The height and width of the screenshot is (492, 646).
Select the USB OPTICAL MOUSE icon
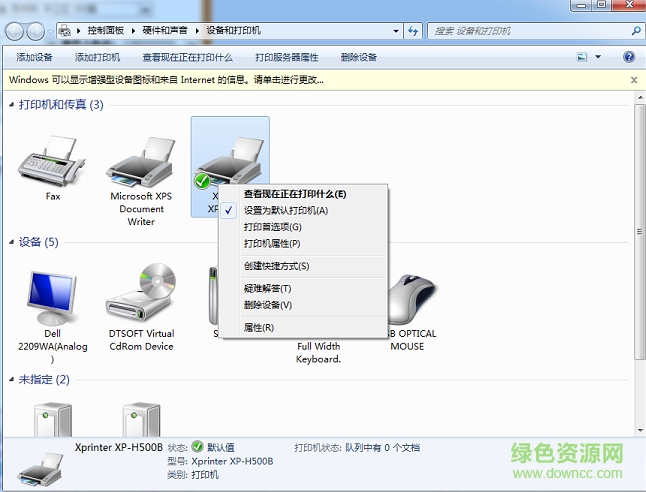[411, 300]
